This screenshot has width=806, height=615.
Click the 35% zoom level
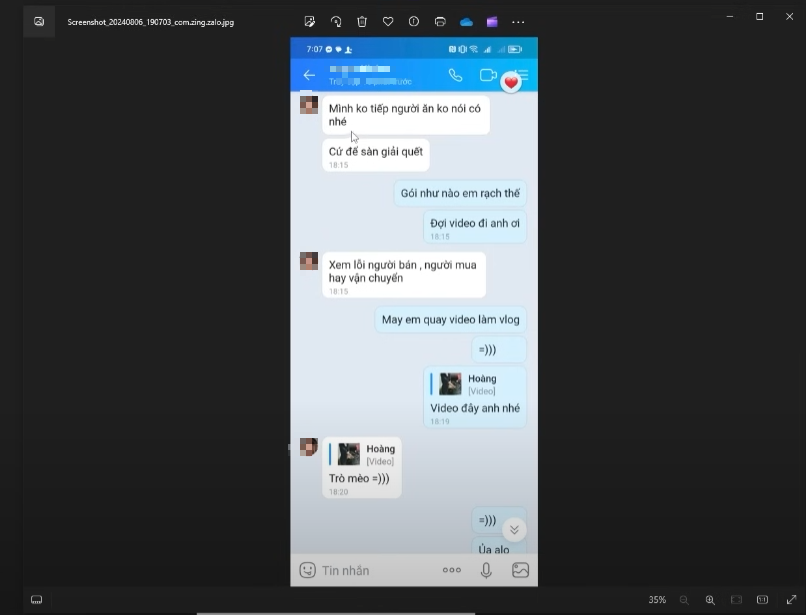[x=657, y=600]
